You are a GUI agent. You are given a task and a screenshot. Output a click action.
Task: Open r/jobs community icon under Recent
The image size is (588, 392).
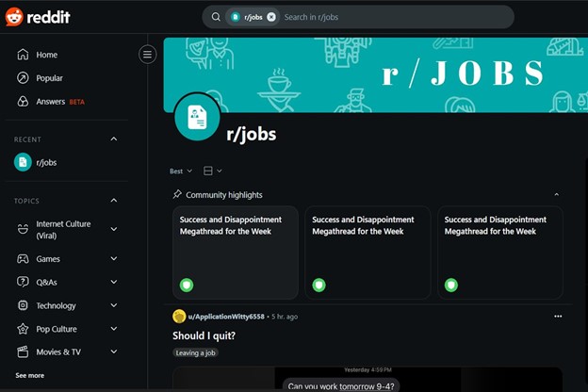[x=23, y=162]
